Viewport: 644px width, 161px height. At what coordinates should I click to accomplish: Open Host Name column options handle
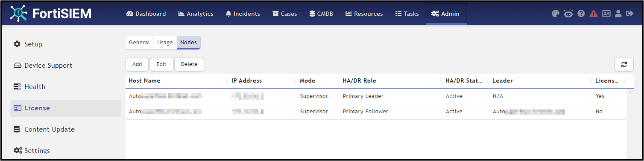point(227,80)
